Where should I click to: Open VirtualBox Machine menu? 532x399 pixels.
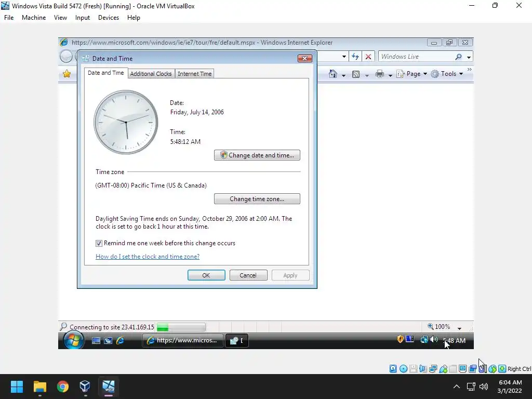34,18
